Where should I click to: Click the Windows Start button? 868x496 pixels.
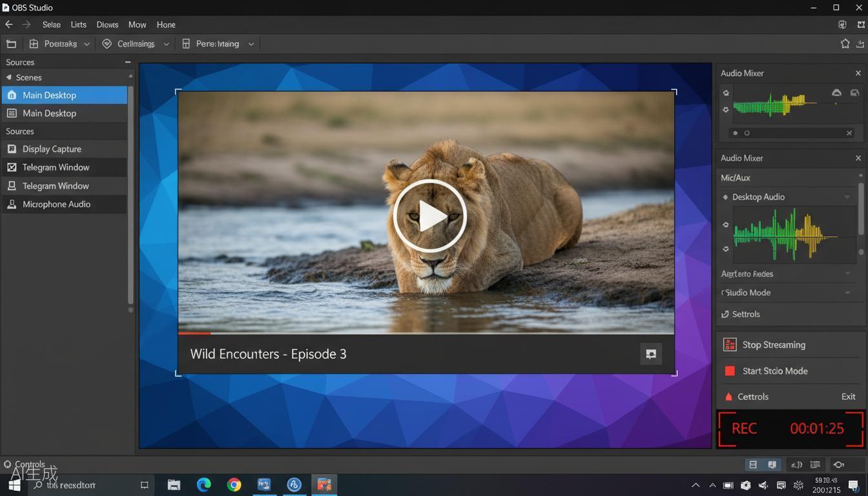pyautogui.click(x=14, y=485)
